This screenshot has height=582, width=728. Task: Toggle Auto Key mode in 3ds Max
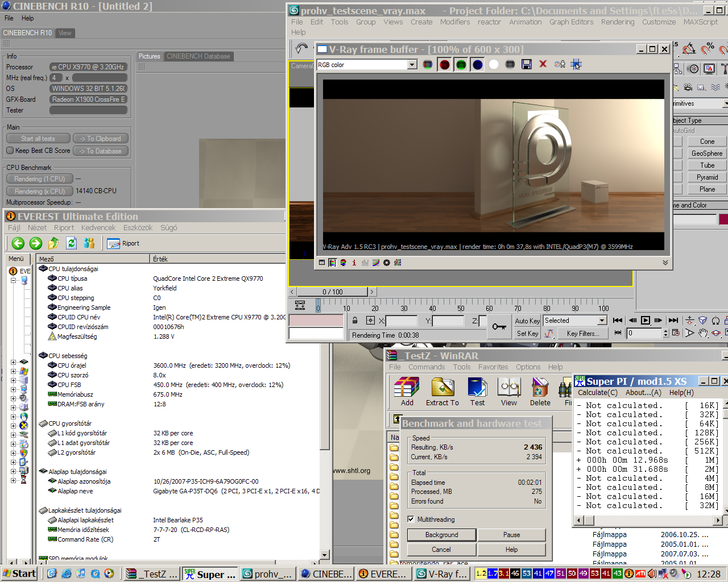527,321
